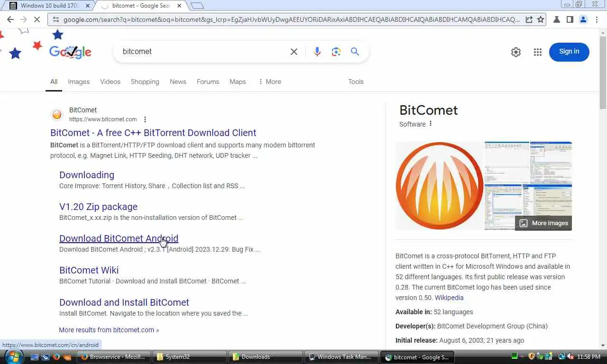Open site information icon in address bar
Viewport: 607px width, 364px height.
tap(55, 19)
